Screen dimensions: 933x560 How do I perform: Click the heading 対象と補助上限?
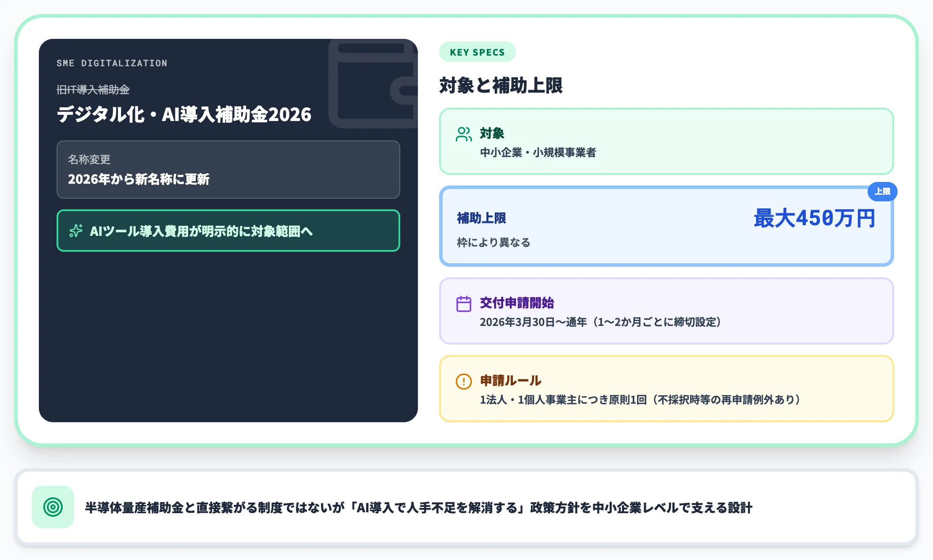click(x=501, y=85)
